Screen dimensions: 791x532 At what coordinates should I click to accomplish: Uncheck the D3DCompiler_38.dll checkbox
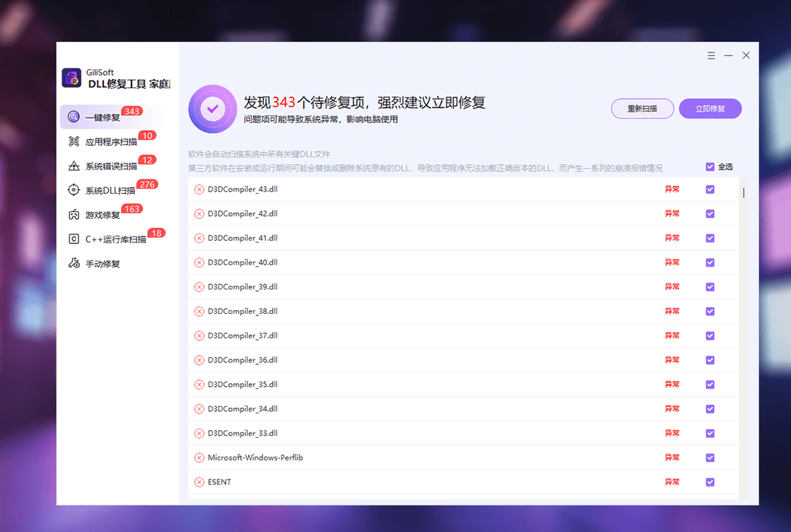pyautogui.click(x=710, y=312)
